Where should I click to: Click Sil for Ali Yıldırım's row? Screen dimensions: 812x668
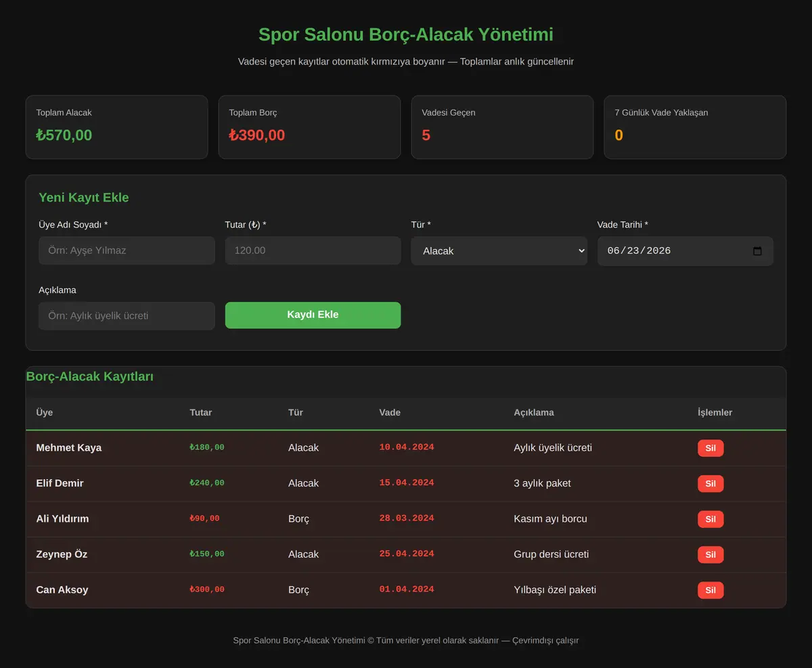click(x=710, y=519)
